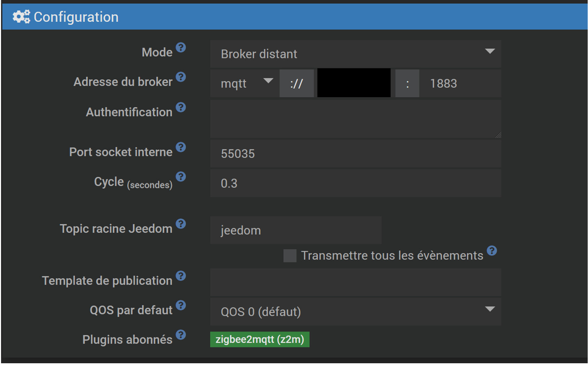
Task: Click the help icon beside Adresse du broker
Action: pos(181,77)
